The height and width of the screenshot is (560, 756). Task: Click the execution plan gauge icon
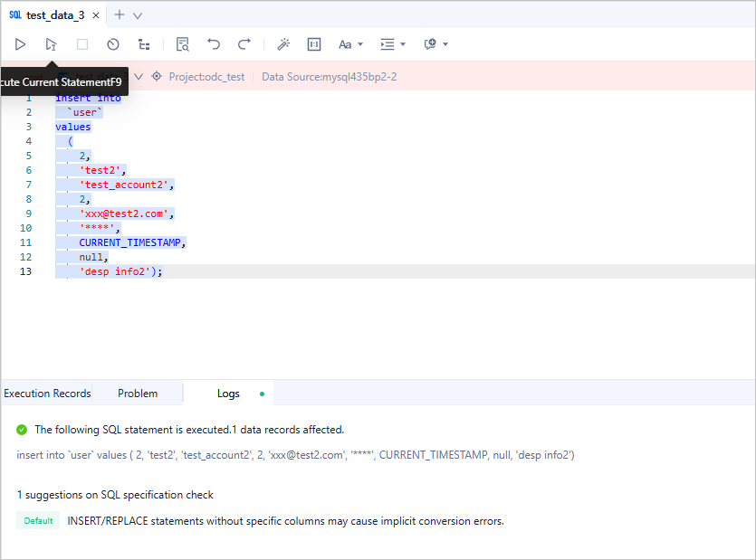pos(113,44)
